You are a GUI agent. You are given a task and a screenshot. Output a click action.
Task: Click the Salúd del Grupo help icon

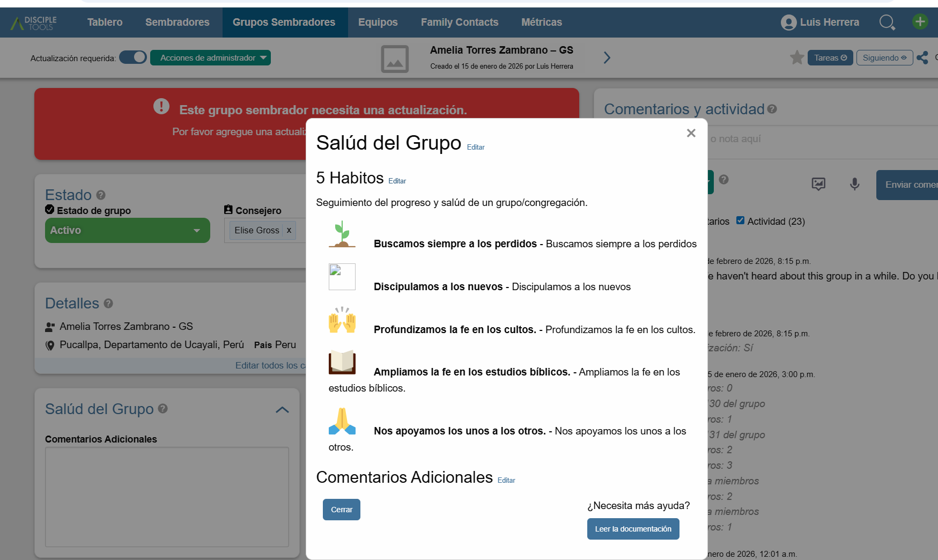[x=163, y=409]
